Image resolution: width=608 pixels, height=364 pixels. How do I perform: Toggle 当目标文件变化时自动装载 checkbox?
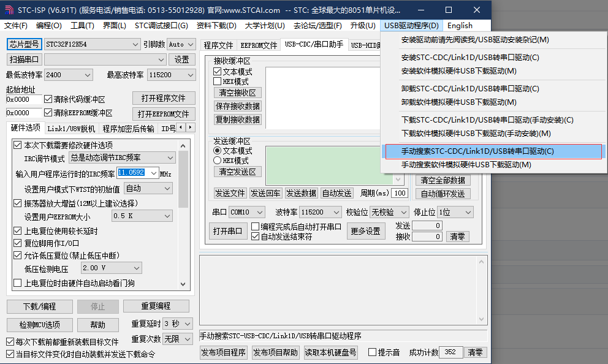tap(10, 354)
